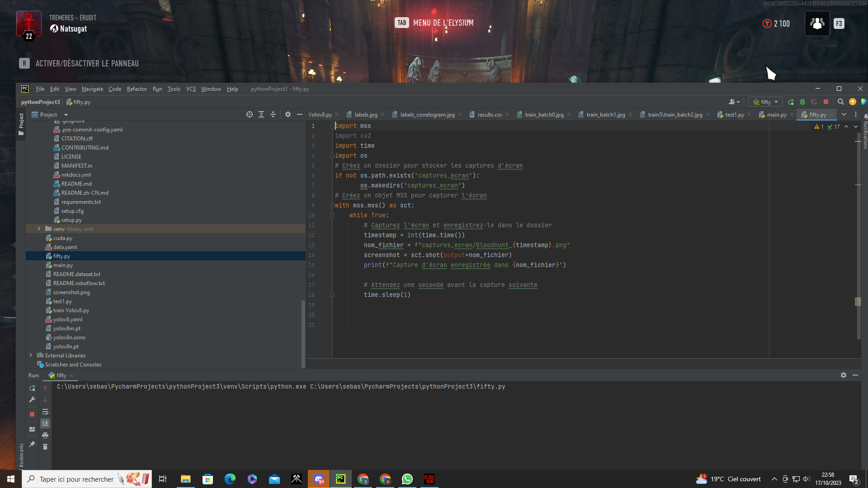The width and height of the screenshot is (868, 488).
Task: Click the Project tree vertical scrollbar
Action: click(x=303, y=333)
